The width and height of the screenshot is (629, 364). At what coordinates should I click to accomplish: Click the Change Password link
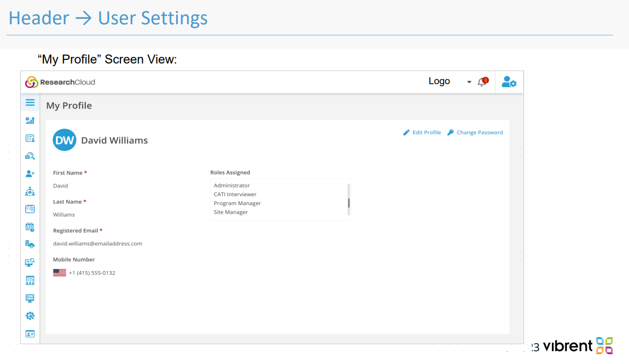[475, 133]
